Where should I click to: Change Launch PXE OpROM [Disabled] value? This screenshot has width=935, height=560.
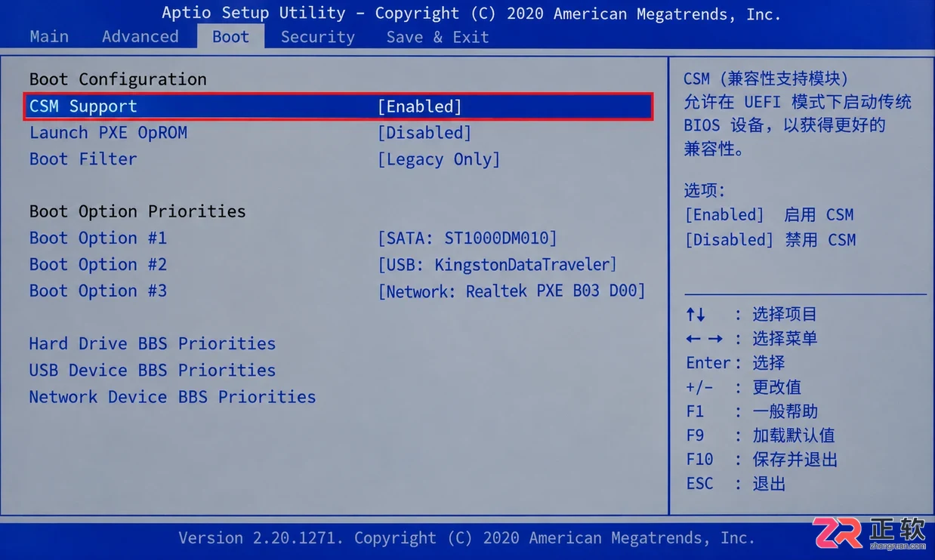pyautogui.click(x=424, y=133)
